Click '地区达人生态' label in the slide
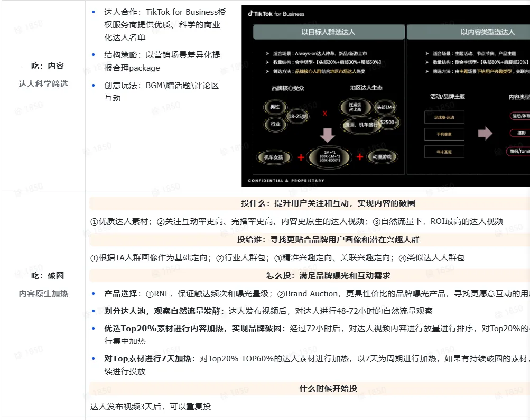 click(366, 88)
